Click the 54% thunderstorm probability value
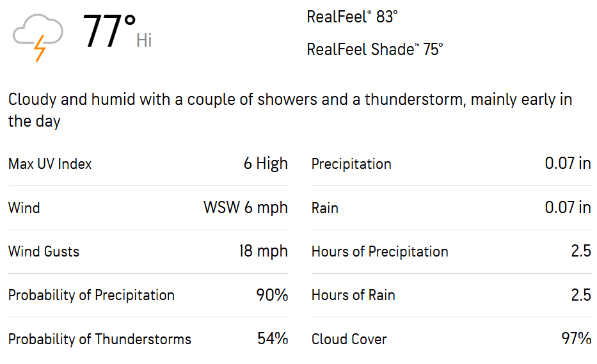Image resolution: width=597 pixels, height=364 pixels. pos(273,338)
